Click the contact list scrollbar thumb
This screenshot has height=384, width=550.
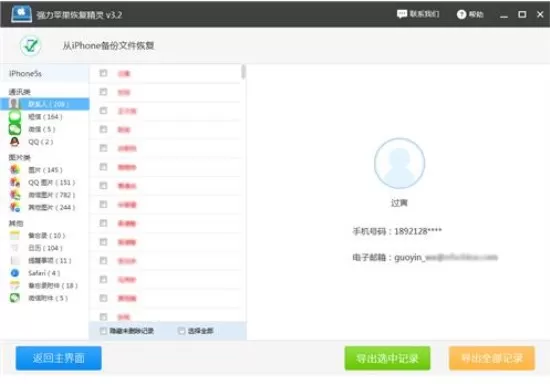[x=243, y=72]
